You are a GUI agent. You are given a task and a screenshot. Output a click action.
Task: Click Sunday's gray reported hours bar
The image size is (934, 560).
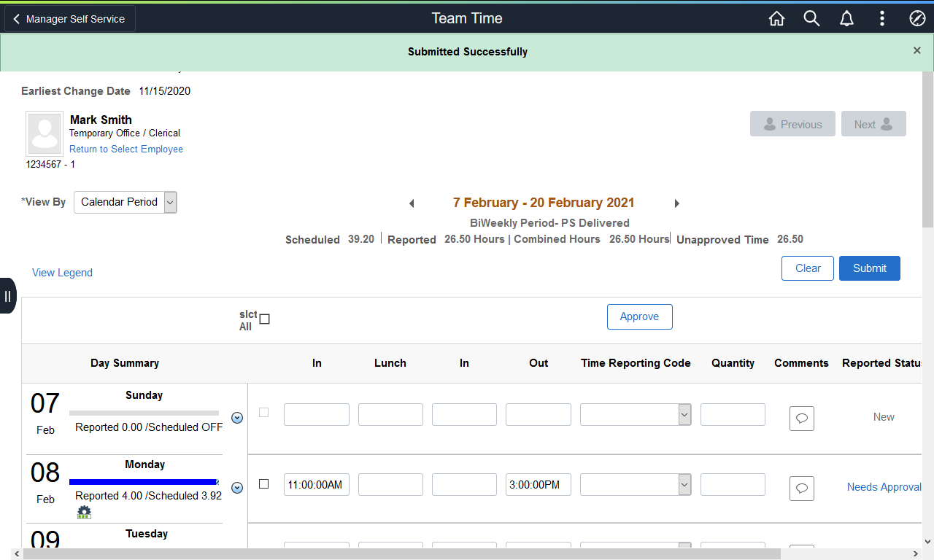[x=144, y=413]
